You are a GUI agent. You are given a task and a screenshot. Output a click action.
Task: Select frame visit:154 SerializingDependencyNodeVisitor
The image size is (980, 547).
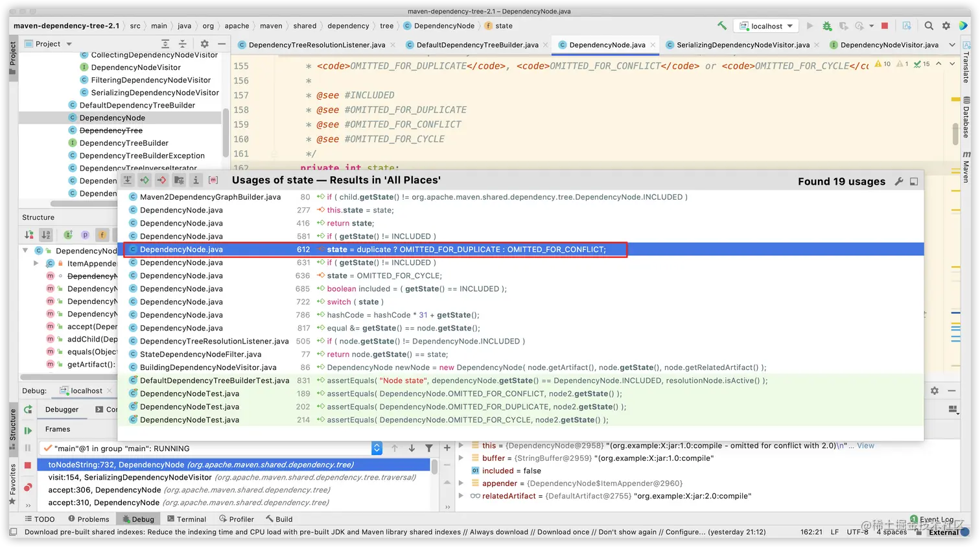233,477
